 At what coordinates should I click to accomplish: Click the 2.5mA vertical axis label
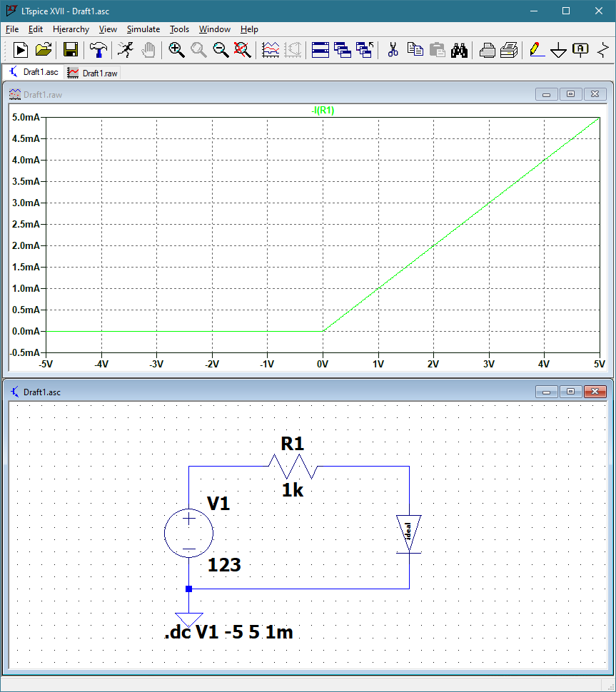point(26,224)
